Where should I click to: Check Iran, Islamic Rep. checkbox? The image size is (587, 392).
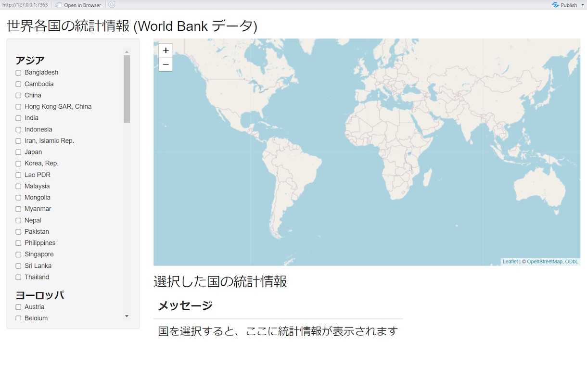(18, 141)
